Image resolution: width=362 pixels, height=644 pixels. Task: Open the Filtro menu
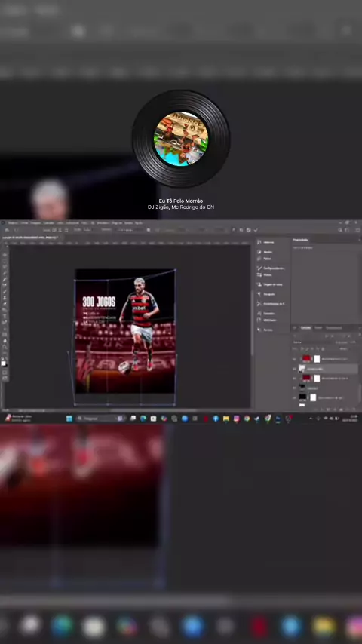pyautogui.click(x=84, y=223)
